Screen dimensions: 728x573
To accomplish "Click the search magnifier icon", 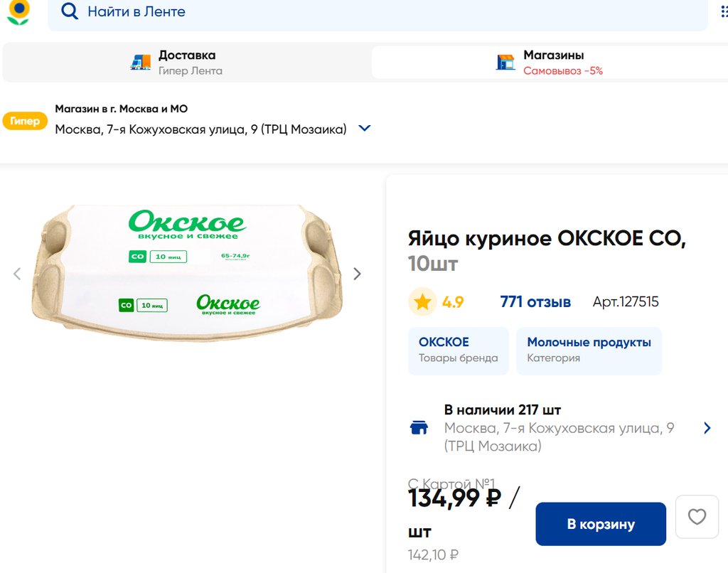I will (x=70, y=11).
